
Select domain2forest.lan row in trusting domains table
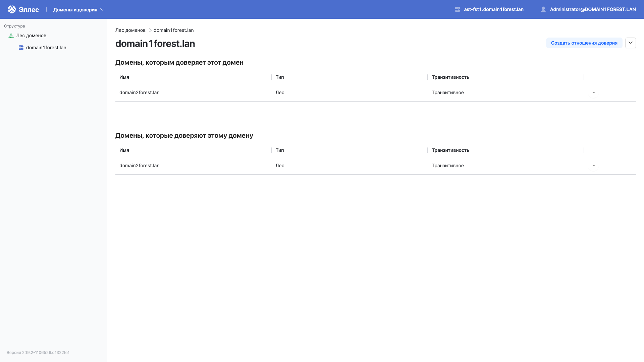click(140, 166)
